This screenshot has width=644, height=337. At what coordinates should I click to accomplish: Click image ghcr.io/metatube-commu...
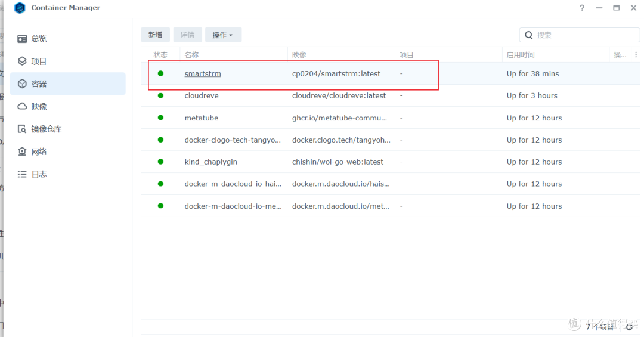[339, 118]
